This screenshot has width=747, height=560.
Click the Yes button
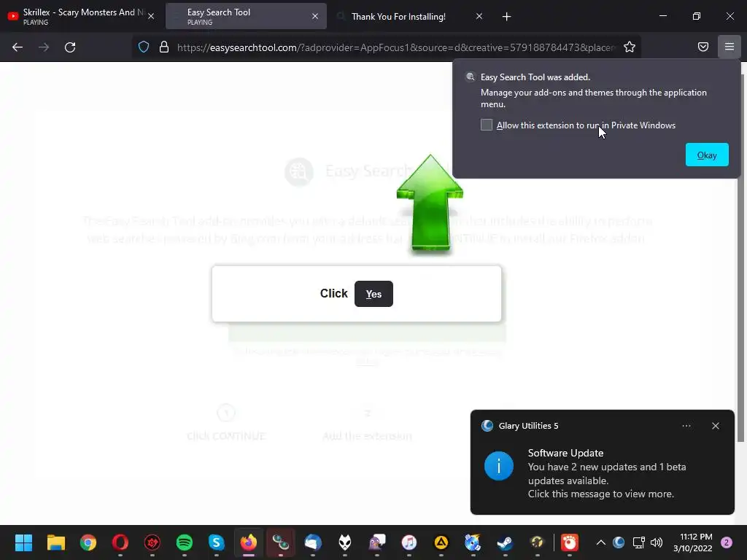[x=373, y=294]
